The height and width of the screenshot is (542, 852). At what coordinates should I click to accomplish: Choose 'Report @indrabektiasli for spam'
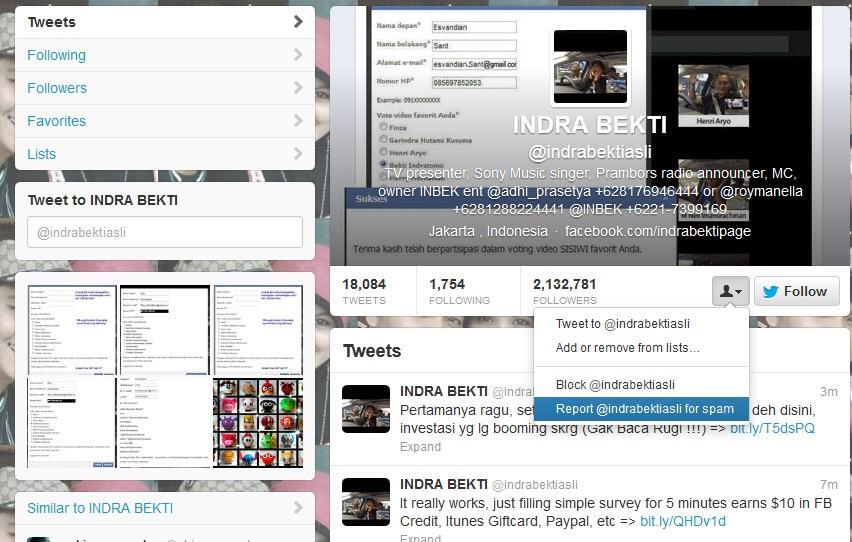[641, 409]
